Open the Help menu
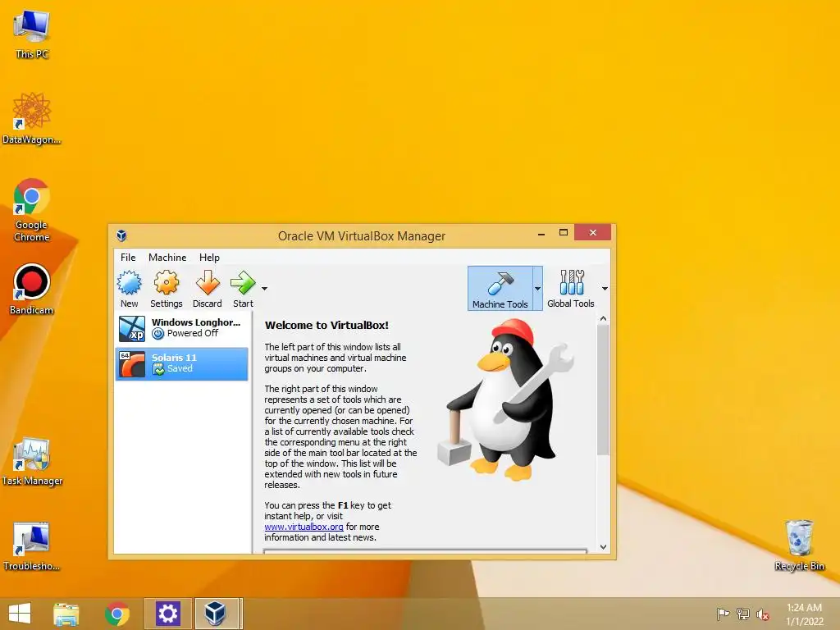Image resolution: width=840 pixels, height=630 pixels. coord(209,257)
